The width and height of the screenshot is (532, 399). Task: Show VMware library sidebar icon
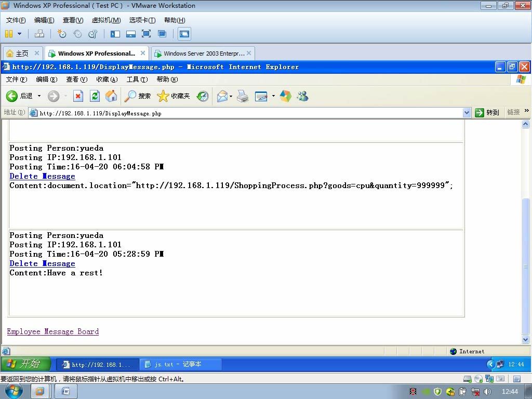click(115, 34)
